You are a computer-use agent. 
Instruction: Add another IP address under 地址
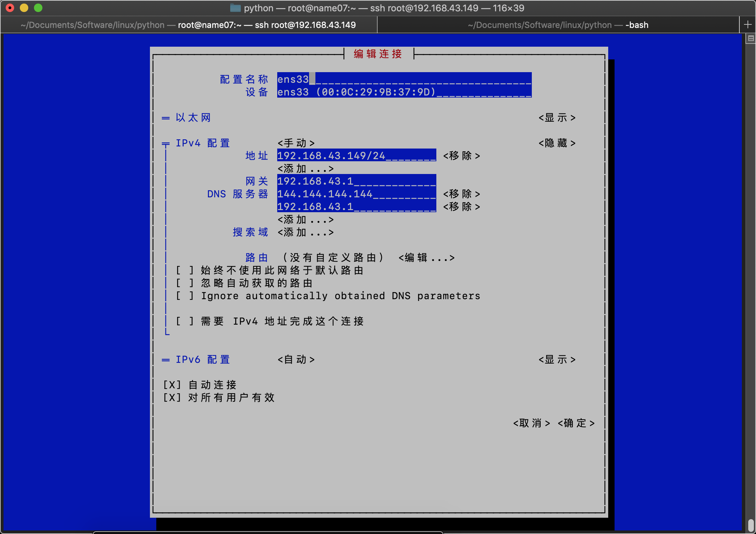pos(306,168)
